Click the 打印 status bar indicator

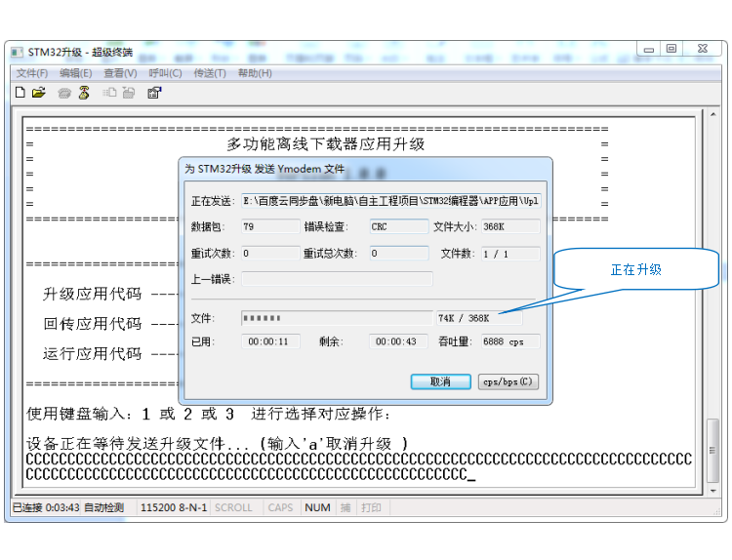371,507
